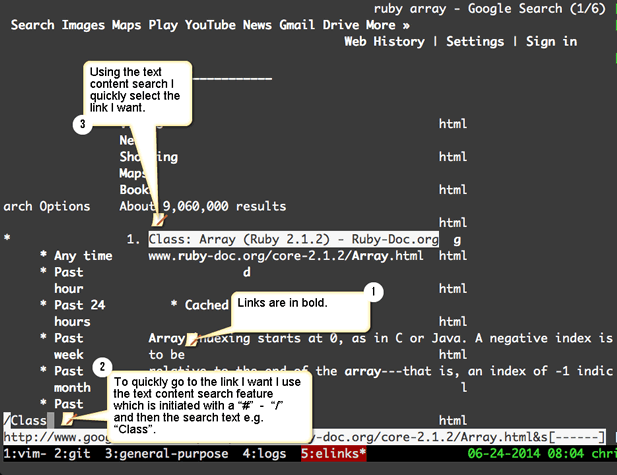Image resolution: width=617 pixels, height=475 pixels.
Task: Open Web History link
Action: pyautogui.click(x=384, y=41)
